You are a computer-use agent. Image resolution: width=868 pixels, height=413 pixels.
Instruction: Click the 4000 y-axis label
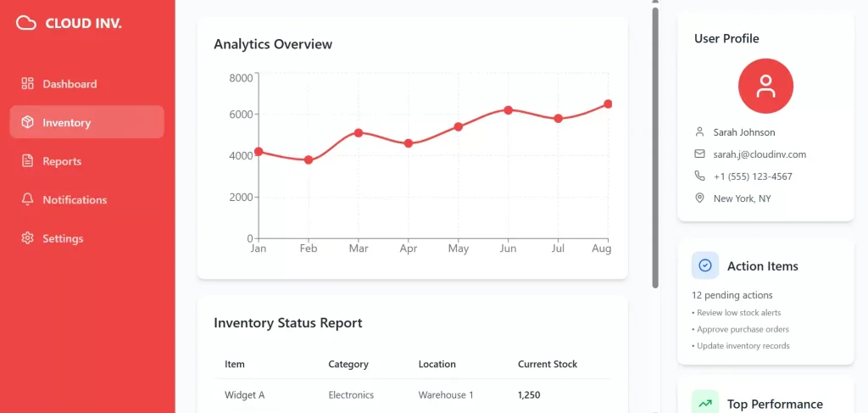pyautogui.click(x=241, y=155)
